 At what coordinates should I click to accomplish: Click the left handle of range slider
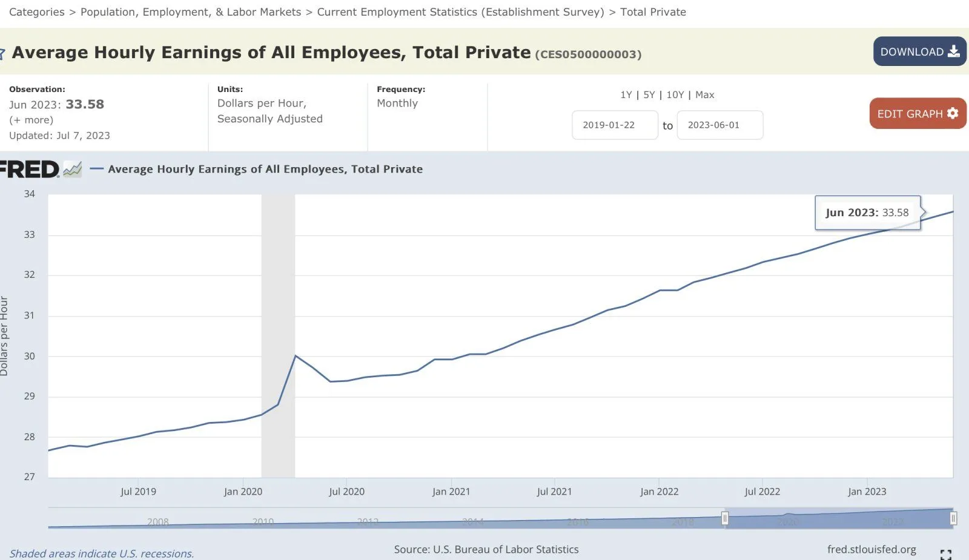(x=724, y=518)
